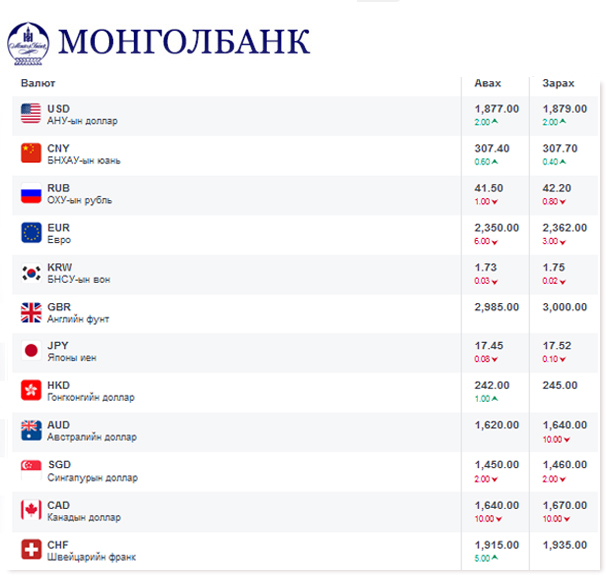Viewport: 610px width, 585px height.
Task: Select the RUB Russian flag icon
Action: pyautogui.click(x=30, y=193)
